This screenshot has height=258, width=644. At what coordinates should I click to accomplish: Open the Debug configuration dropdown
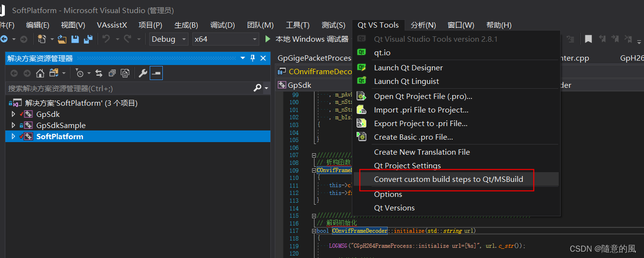point(169,39)
